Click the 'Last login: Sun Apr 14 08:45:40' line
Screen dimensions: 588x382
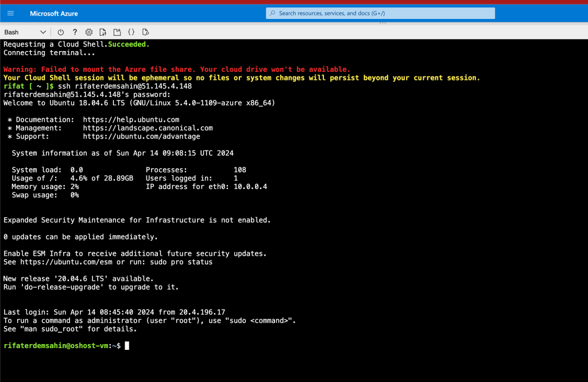click(114, 312)
